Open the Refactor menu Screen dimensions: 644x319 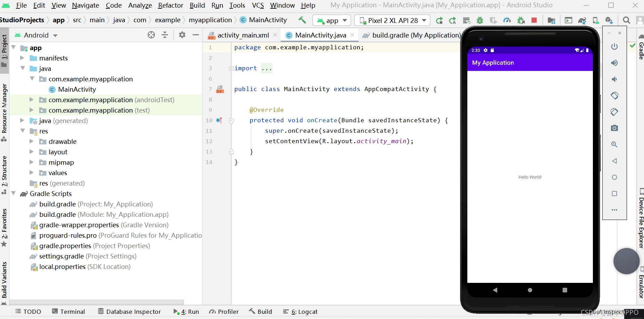[170, 5]
